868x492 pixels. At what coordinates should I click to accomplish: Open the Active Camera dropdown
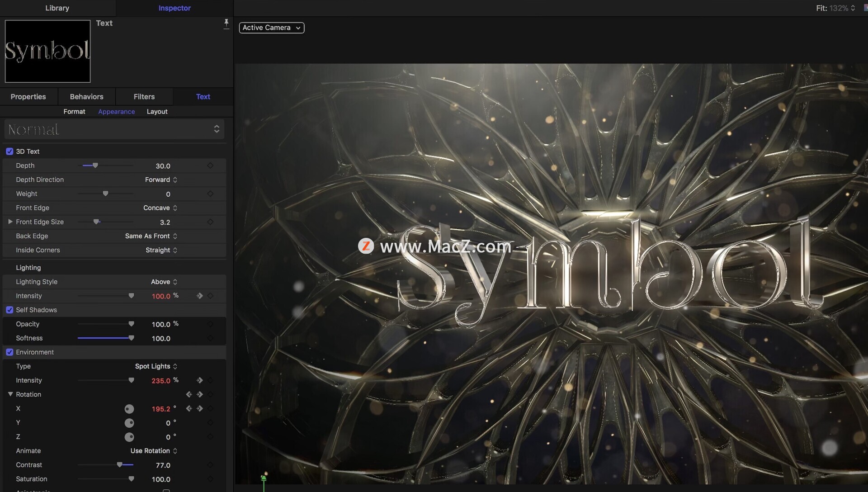271,28
